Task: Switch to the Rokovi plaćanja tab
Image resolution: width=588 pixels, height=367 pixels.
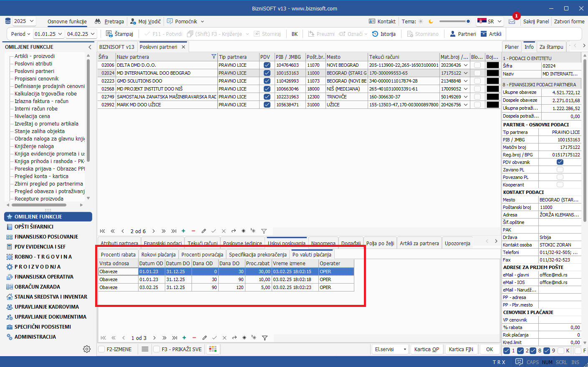Action: coord(158,254)
